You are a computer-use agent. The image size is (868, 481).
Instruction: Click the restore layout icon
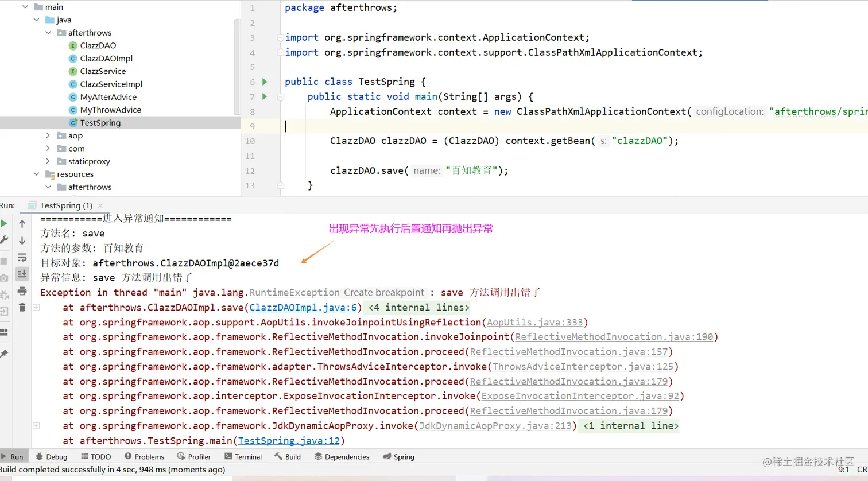click(x=3, y=332)
